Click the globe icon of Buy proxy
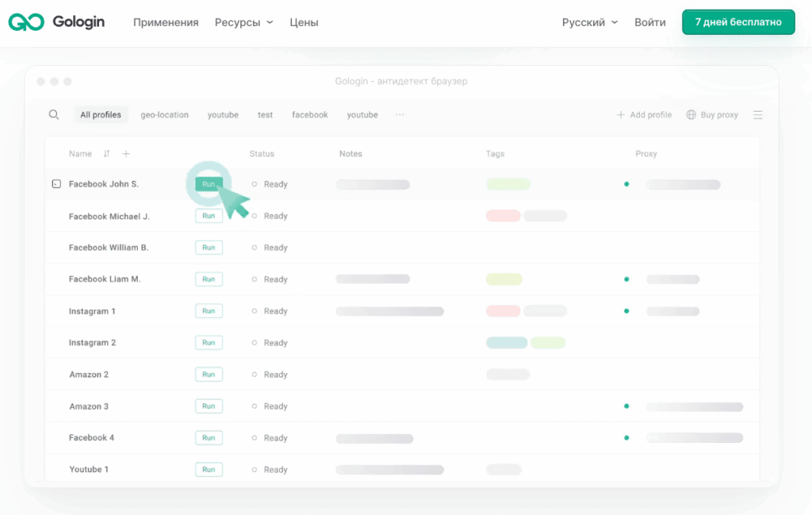 pos(691,115)
